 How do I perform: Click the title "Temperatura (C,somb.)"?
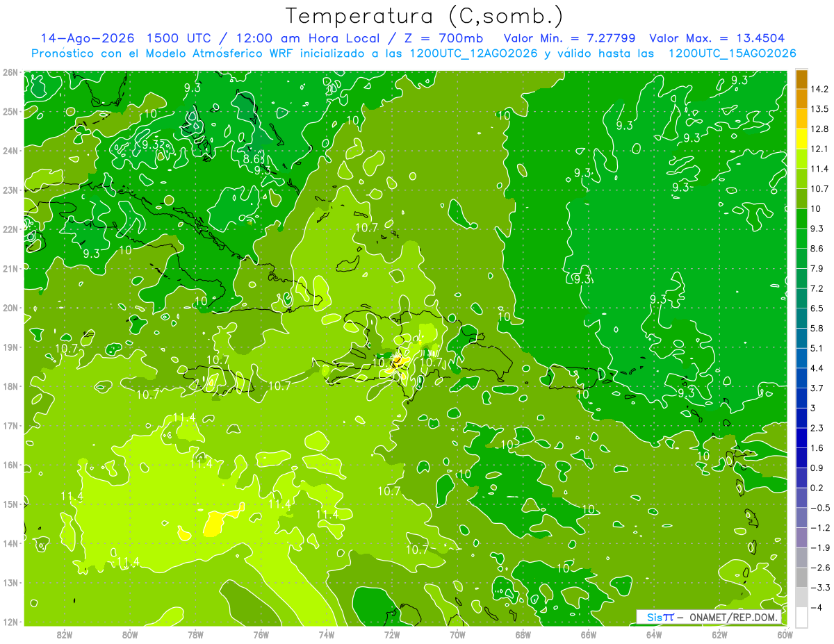[424, 15]
